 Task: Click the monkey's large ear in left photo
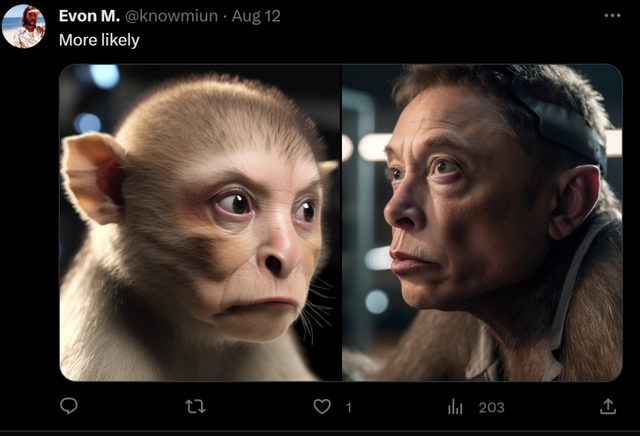pos(93,178)
